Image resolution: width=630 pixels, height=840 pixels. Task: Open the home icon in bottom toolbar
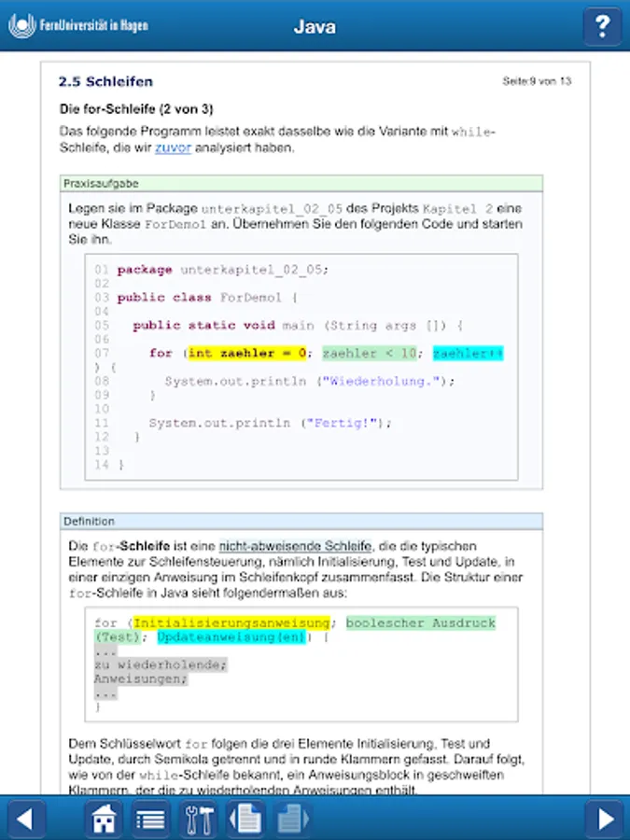pos(104,819)
